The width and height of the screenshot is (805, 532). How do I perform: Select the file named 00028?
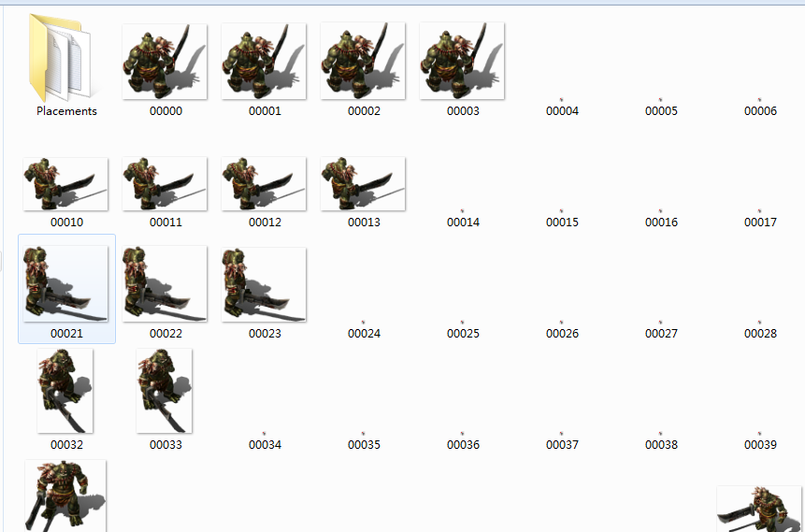760,334
